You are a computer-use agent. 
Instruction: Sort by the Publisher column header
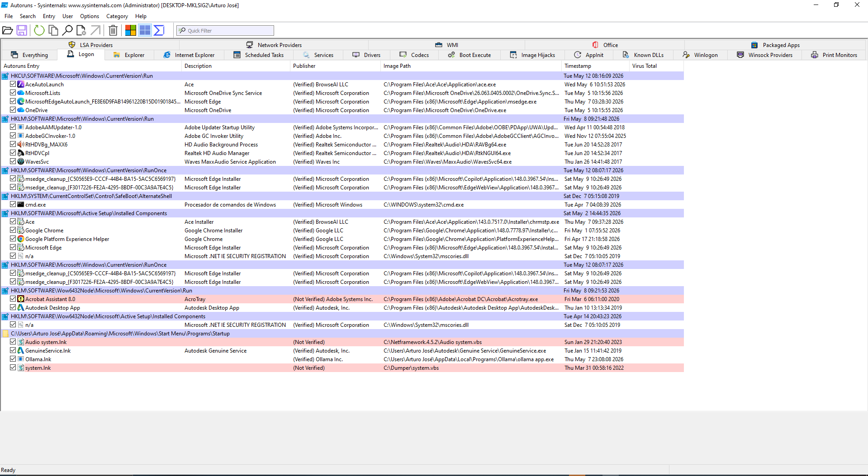(x=335, y=66)
